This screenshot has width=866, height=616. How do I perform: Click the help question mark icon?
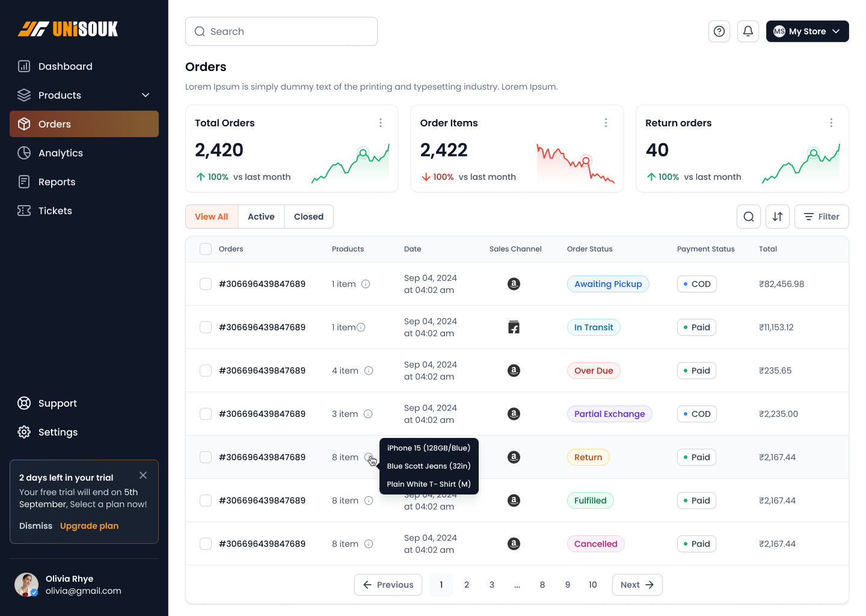tap(719, 31)
